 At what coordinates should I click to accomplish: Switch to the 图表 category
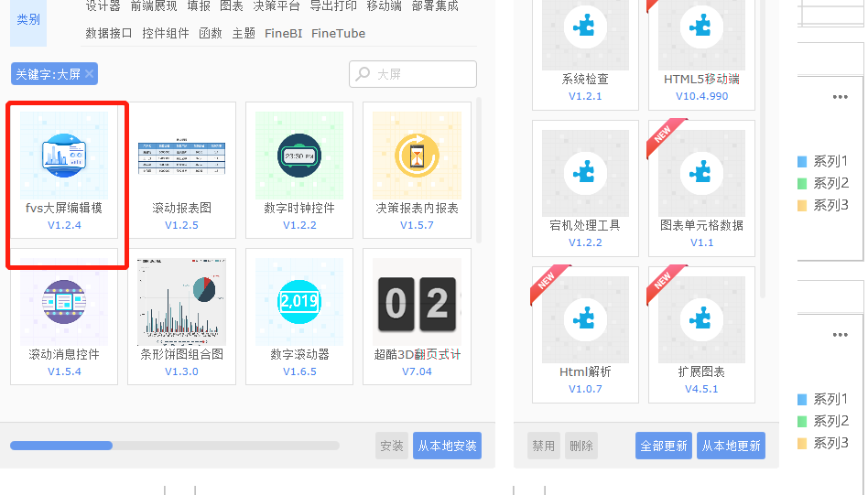[232, 6]
